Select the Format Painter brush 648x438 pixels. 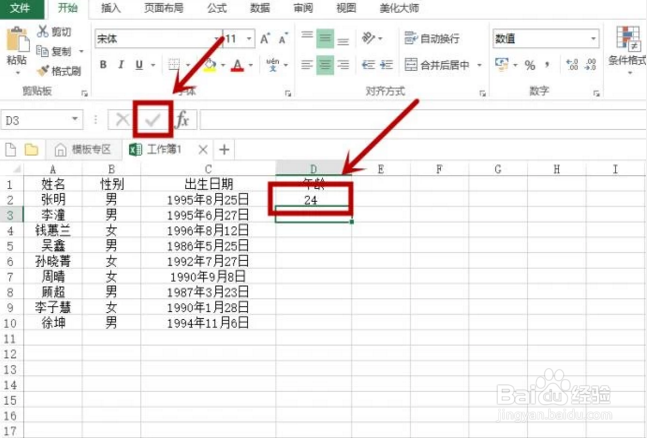pyautogui.click(x=43, y=71)
